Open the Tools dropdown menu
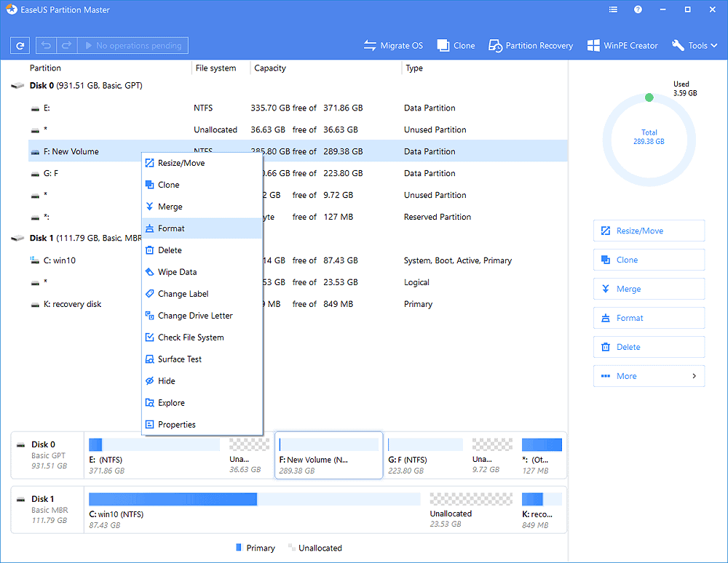This screenshot has height=563, width=728. point(695,46)
